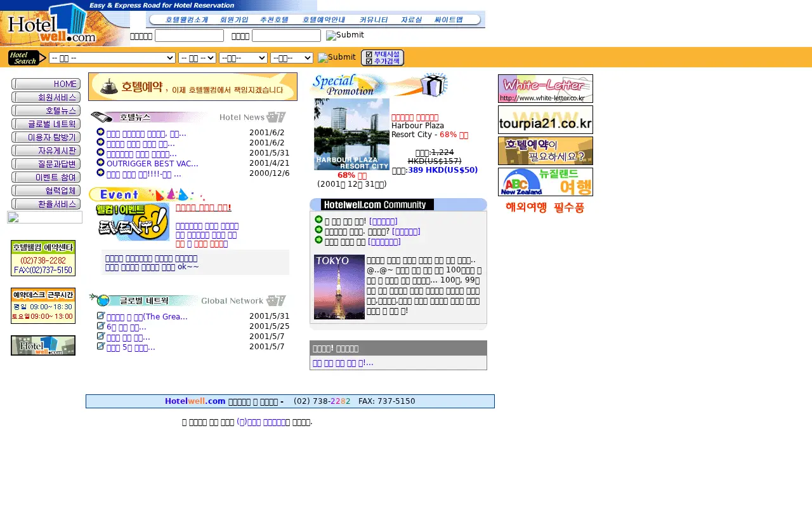Image resolution: width=812 pixels, height=508 pixels.
Task: Click bullet icon beside OUTRIGGER BEST VAC
Action: (x=100, y=162)
